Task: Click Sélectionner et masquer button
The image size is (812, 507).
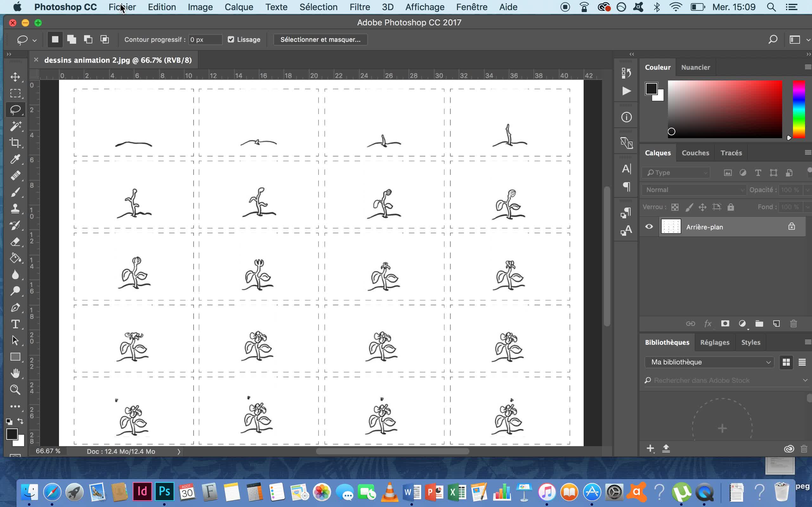Action: coord(320,40)
